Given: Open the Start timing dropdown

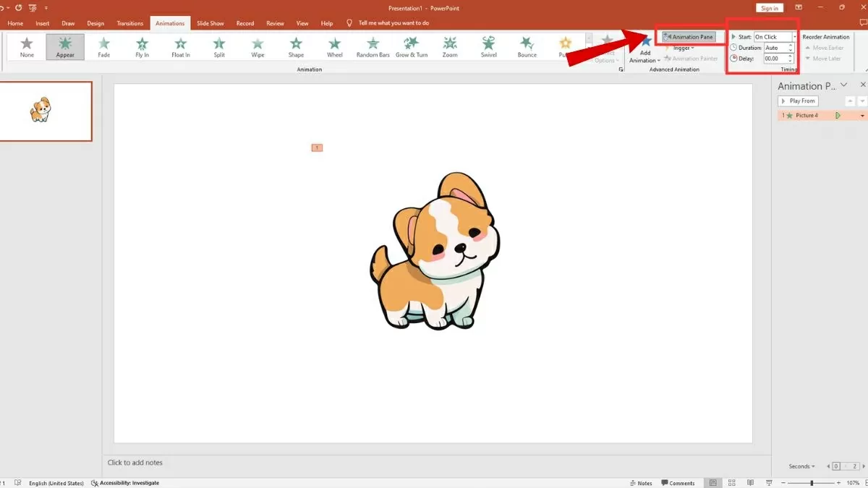Looking at the screenshot, I should [x=794, y=37].
